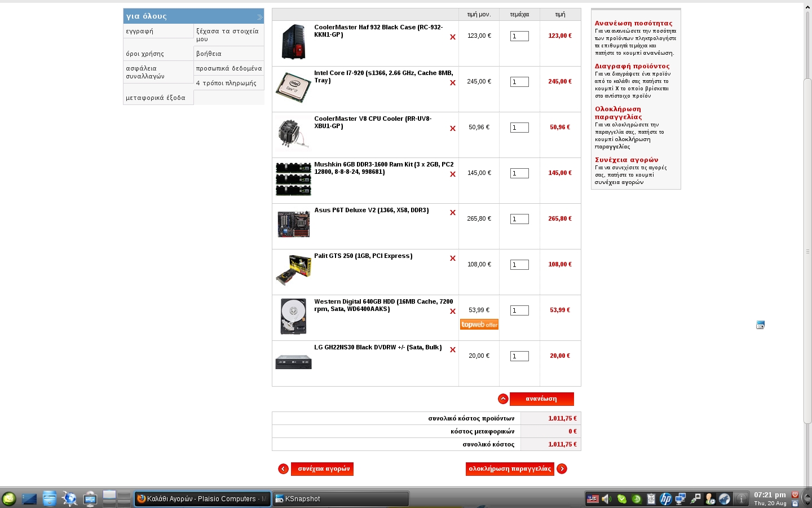The height and width of the screenshot is (508, 812).
Task: Click the Mushkin RAM kit thumbnail
Action: pos(293,179)
